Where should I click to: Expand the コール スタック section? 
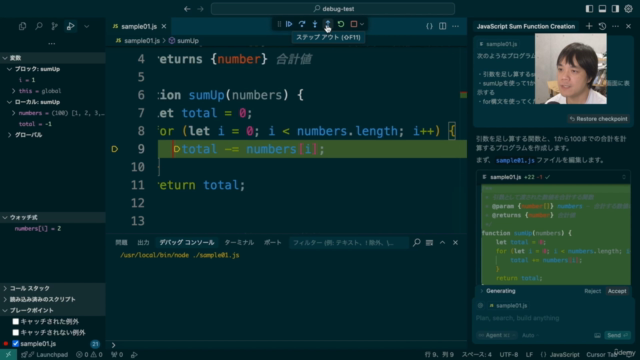pyautogui.click(x=5, y=288)
